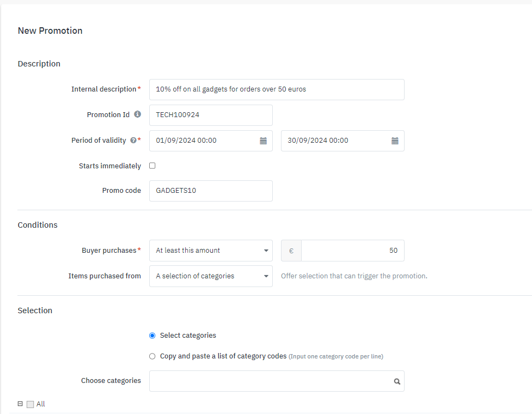532x414 pixels.
Task: Click the search icon in Choose categories
Action: [397, 381]
